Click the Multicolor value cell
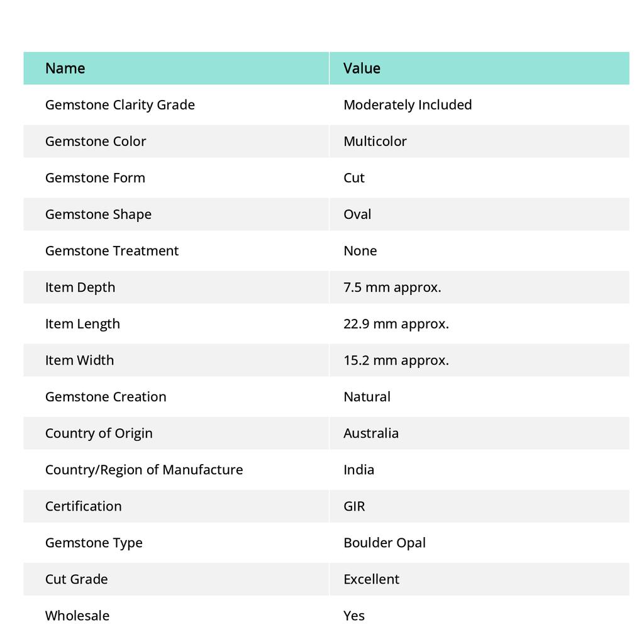Screen dimensions: 644x644 point(375,142)
